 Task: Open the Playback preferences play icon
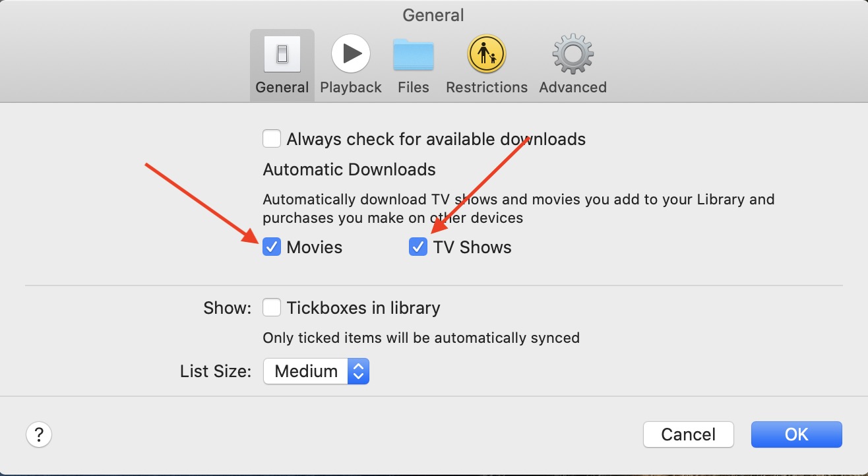pyautogui.click(x=350, y=54)
